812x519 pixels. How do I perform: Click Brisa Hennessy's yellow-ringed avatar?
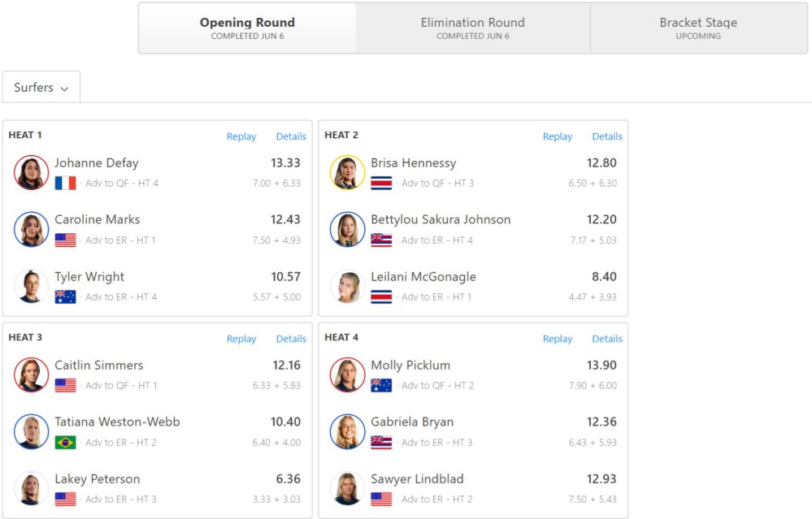point(347,172)
